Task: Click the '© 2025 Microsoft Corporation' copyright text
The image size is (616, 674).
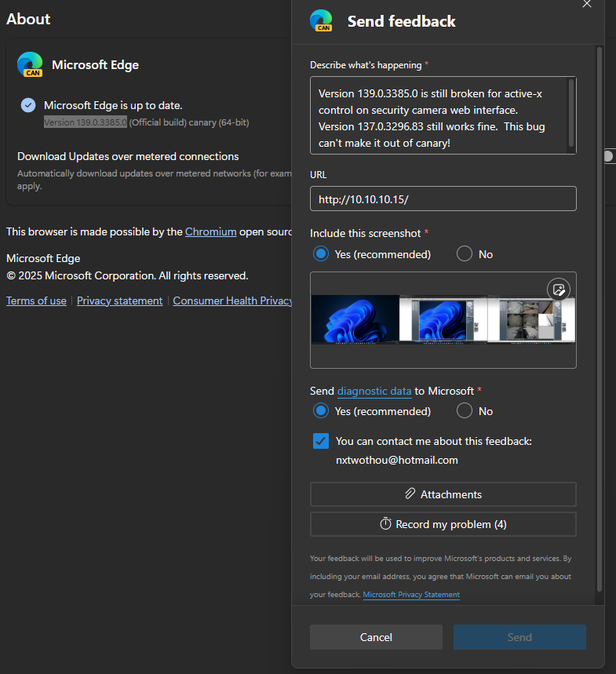Action: [127, 275]
